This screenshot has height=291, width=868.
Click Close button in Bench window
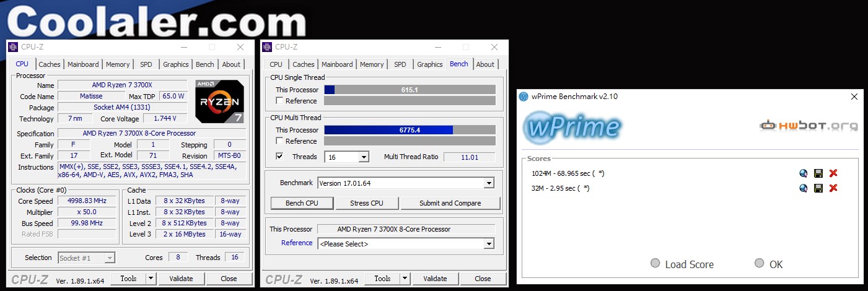coord(483,279)
